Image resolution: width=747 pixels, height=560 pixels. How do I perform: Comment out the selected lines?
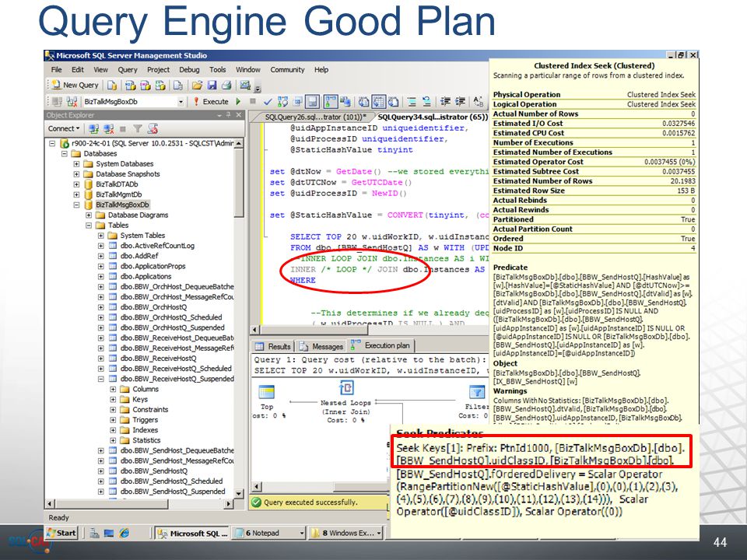tap(412, 101)
